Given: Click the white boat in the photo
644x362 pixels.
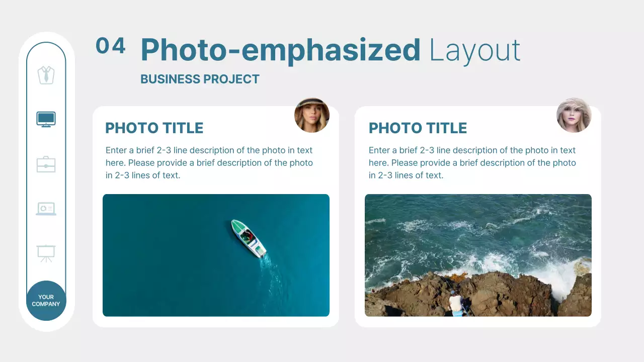Looking at the screenshot, I should (x=249, y=238).
